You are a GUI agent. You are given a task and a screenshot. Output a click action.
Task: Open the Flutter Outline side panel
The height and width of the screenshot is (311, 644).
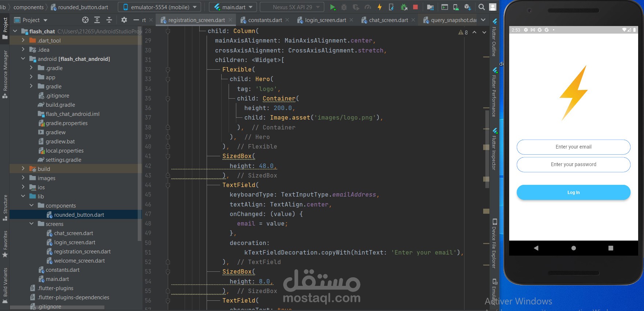pos(494,37)
